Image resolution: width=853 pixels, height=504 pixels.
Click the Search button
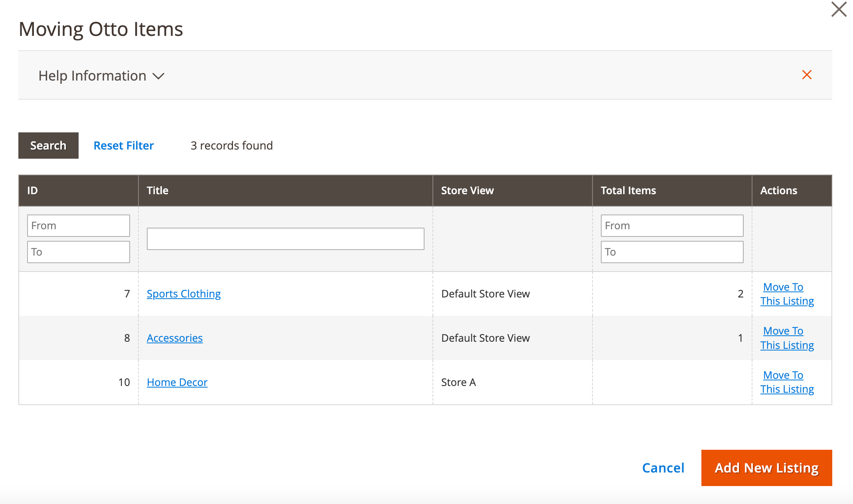click(x=48, y=146)
